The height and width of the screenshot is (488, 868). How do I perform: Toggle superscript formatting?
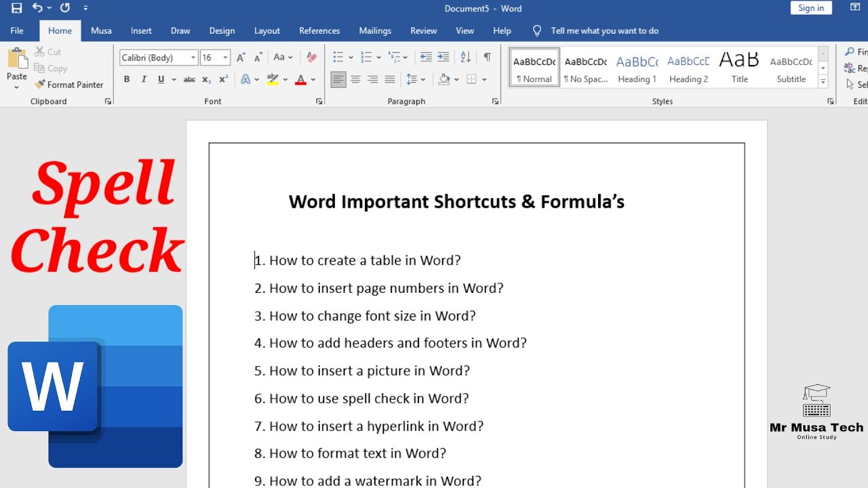tap(223, 79)
